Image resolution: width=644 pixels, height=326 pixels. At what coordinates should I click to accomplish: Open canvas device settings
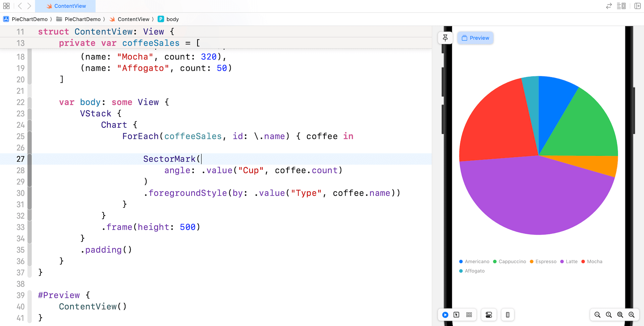tap(489, 315)
